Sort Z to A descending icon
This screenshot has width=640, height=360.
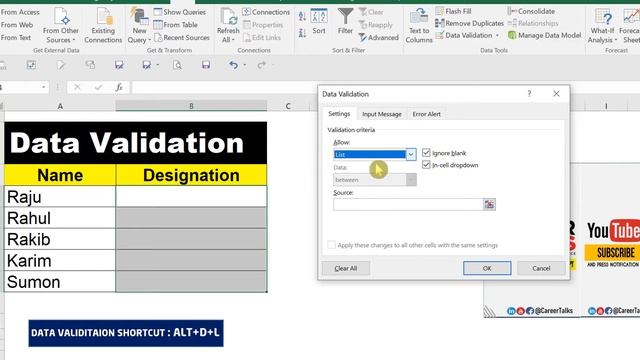pyautogui.click(x=302, y=33)
